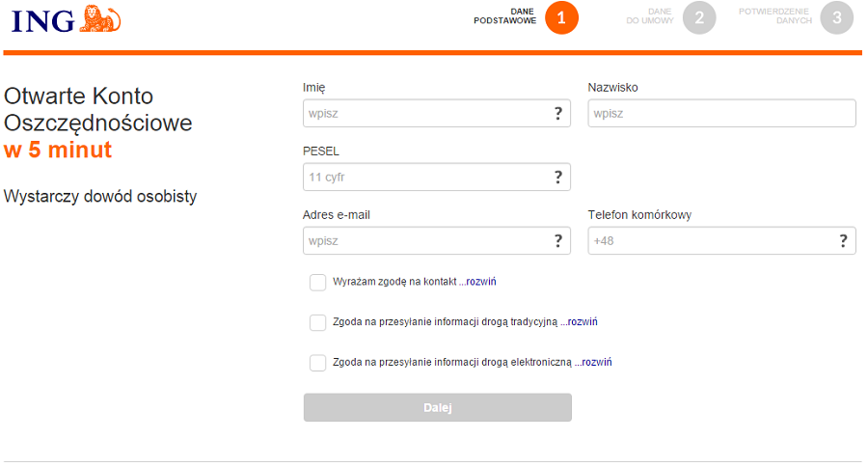Go to Potwierdzenie danych step label

pyautogui.click(x=774, y=16)
